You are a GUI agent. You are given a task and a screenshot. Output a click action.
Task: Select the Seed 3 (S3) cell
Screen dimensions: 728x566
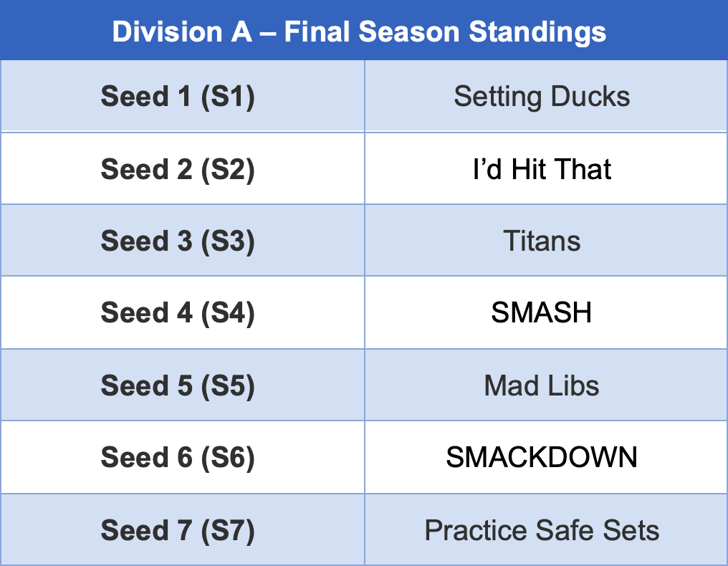pos(178,241)
